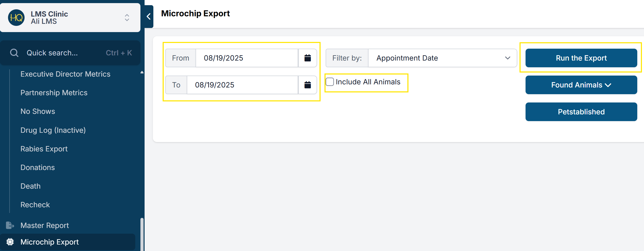Click the clinic switcher up-down arrows

point(127,18)
